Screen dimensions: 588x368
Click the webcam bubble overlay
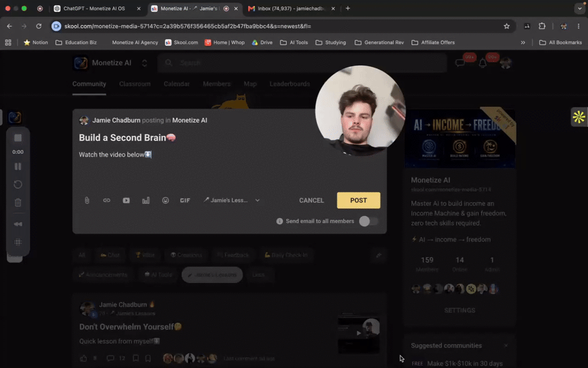pos(361,111)
